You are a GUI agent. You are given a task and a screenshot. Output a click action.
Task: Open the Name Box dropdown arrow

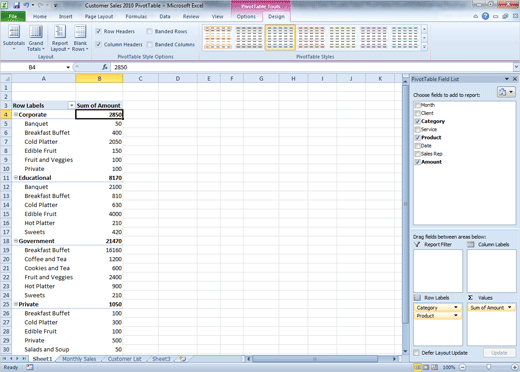[x=68, y=67]
